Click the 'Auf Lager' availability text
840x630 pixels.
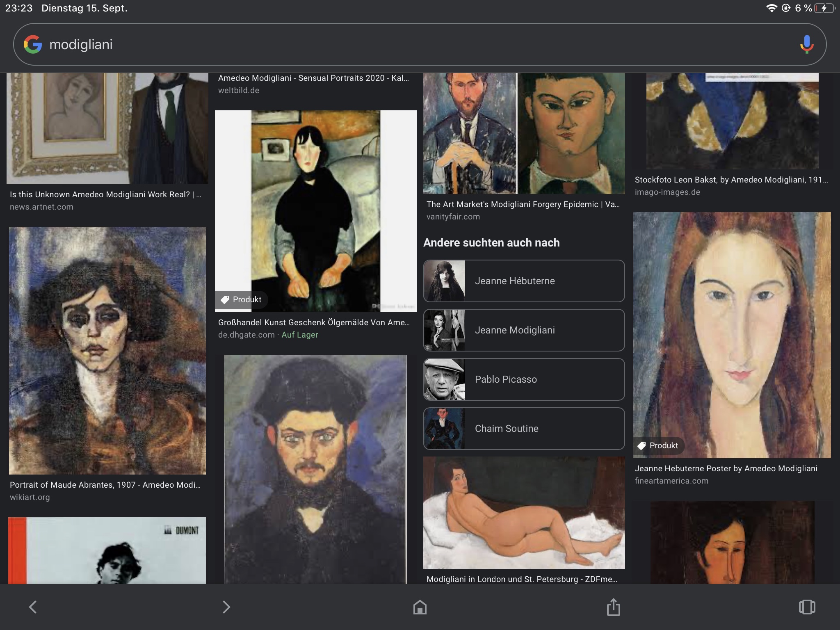(x=300, y=335)
